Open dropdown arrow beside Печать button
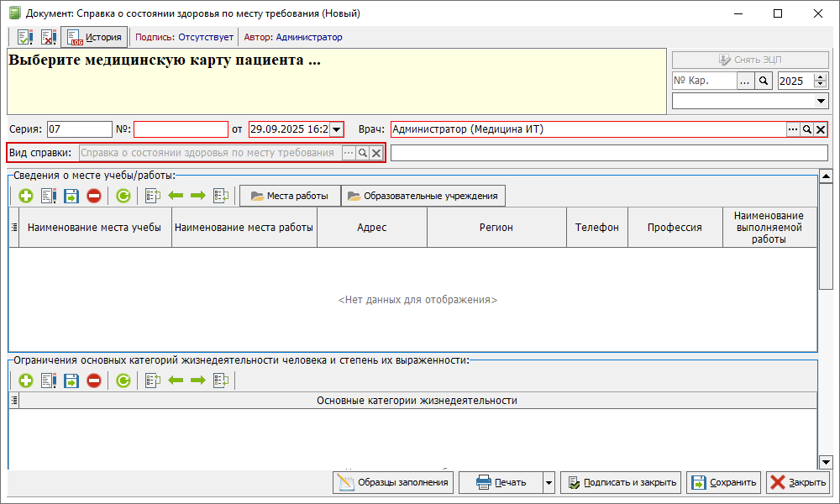Screen dimensions: 840x504 pyautogui.click(x=549, y=482)
